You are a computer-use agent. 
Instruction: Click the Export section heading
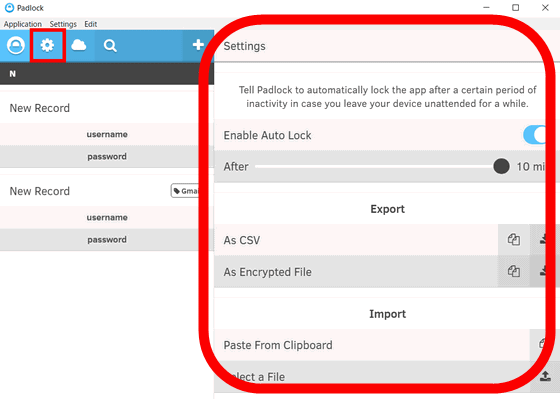click(388, 209)
